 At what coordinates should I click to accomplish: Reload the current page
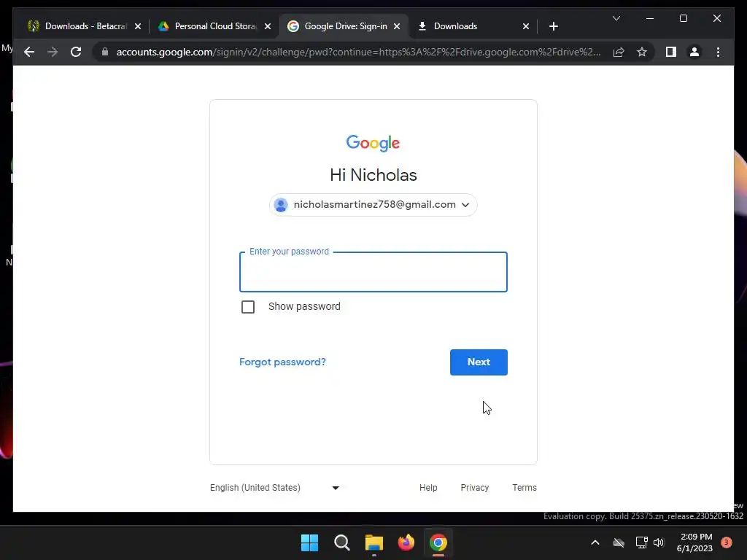point(76,52)
